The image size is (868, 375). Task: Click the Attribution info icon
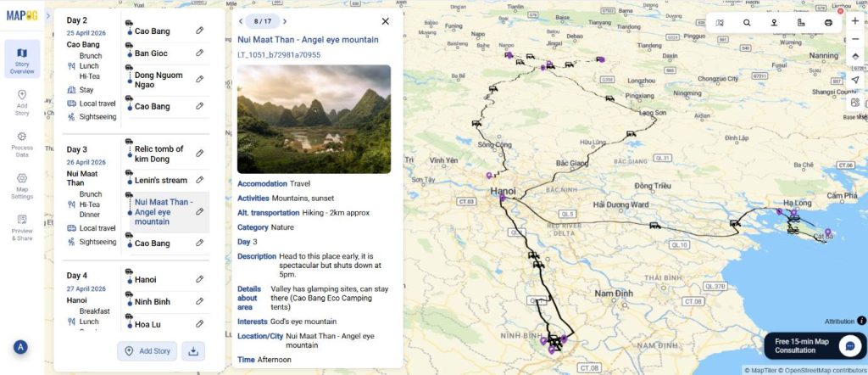tap(861, 321)
